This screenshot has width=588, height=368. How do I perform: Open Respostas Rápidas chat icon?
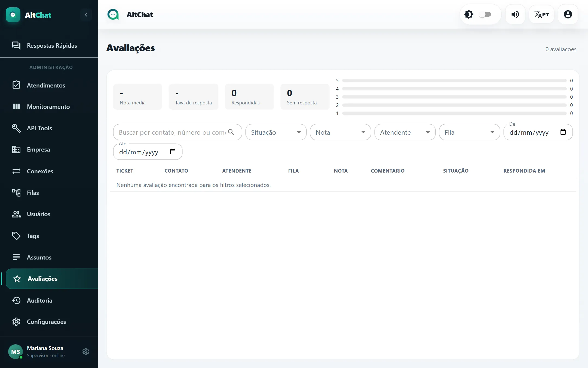click(x=16, y=46)
